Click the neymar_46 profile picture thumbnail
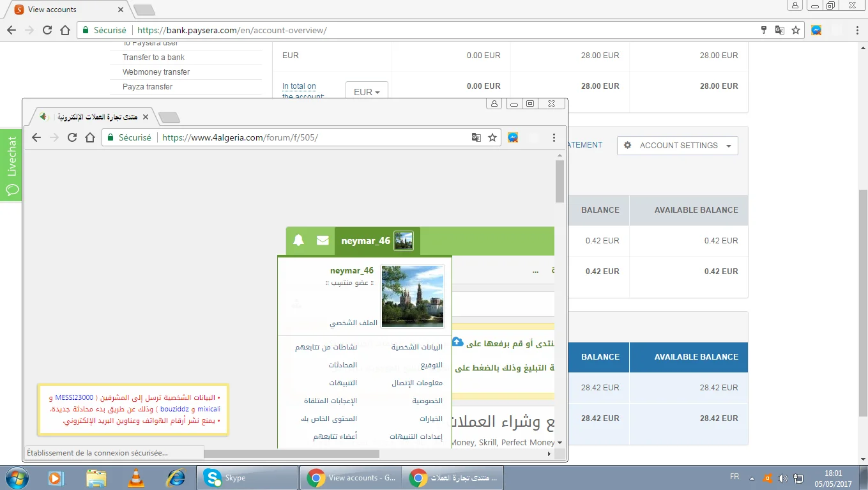This screenshot has width=868, height=490. (413, 296)
